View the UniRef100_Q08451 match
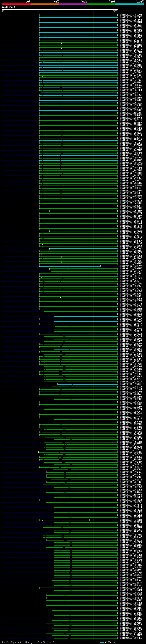 pyautogui.click(x=131, y=567)
